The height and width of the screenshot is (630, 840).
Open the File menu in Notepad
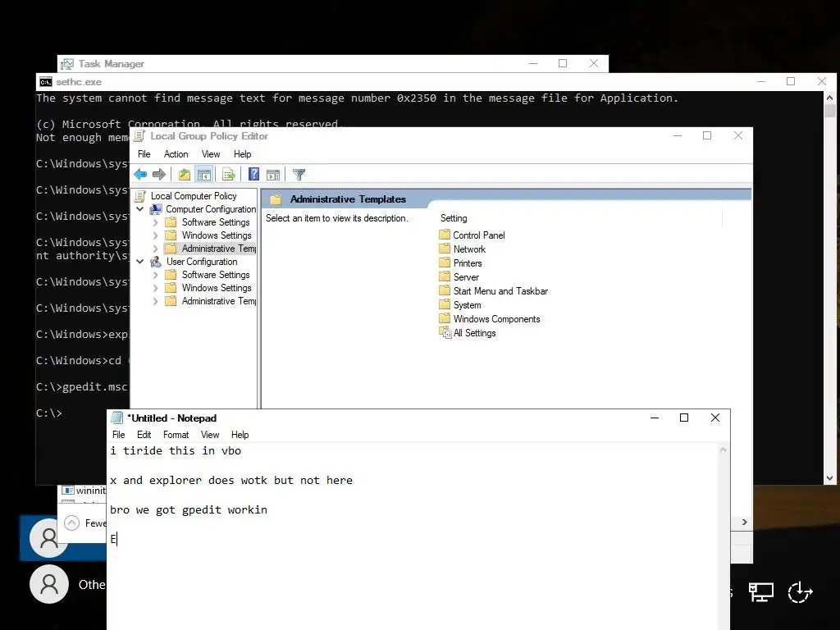tap(118, 435)
